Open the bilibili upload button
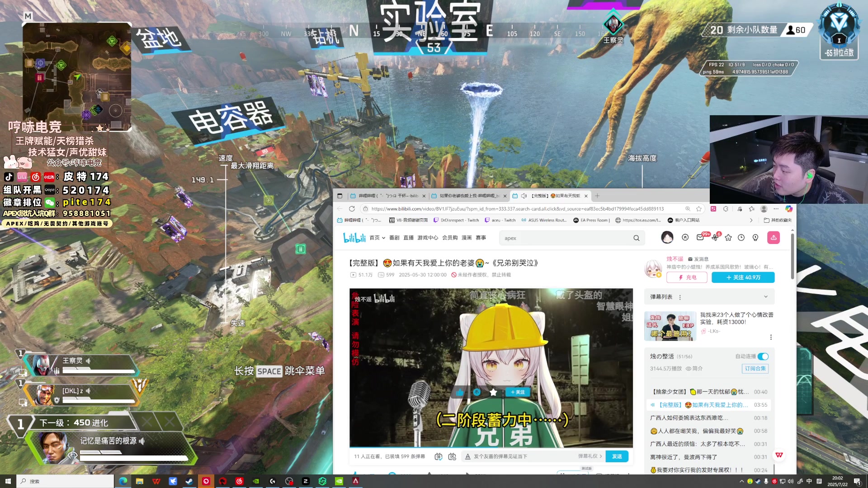Image resolution: width=868 pixels, height=488 pixels. pos(774,238)
